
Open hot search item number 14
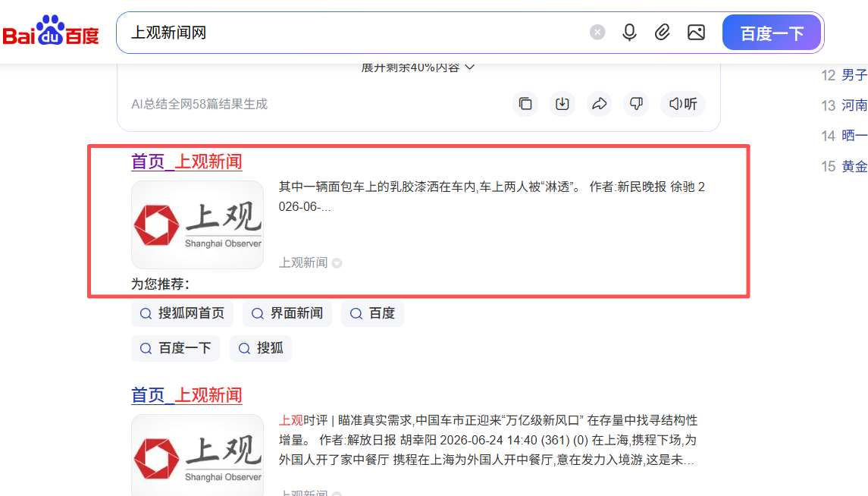pyautogui.click(x=844, y=136)
